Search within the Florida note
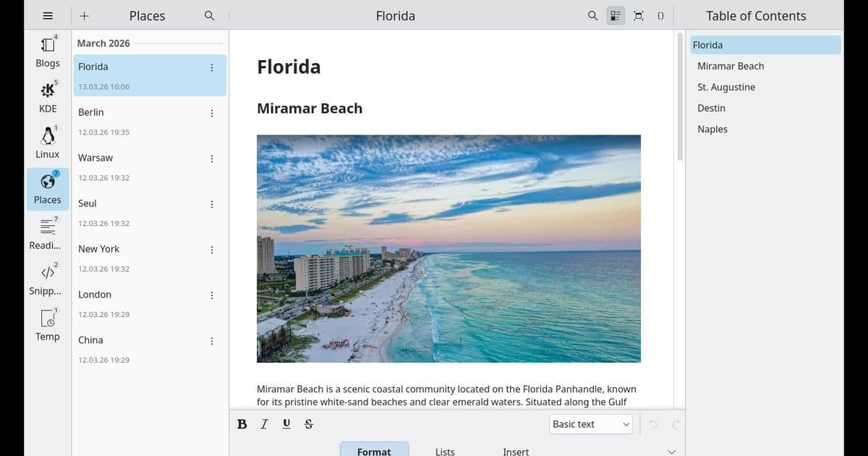This screenshot has height=456, width=868. (592, 15)
